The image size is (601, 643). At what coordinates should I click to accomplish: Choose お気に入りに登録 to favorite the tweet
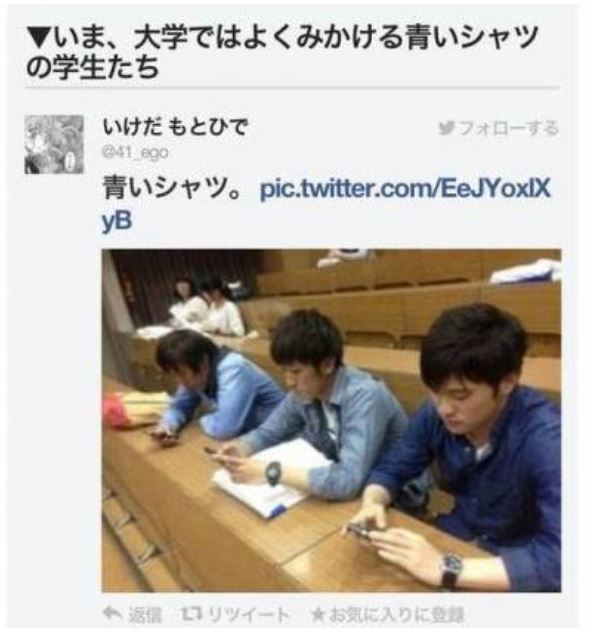(x=396, y=615)
